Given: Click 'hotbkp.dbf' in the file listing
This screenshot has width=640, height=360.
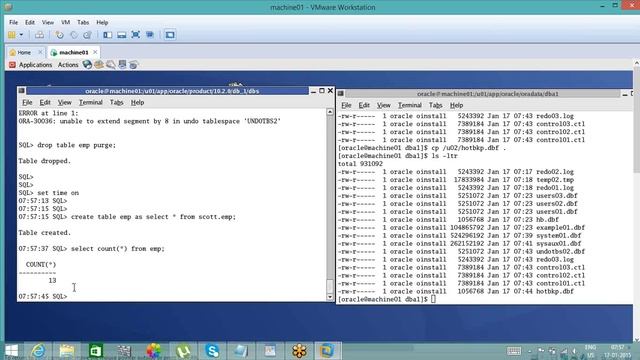Looking at the screenshot, I should point(555,291).
